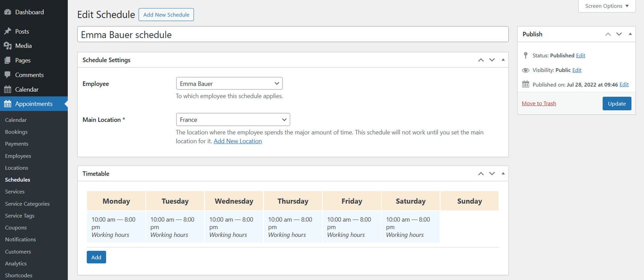Collapse the Schedule Settings panel
The width and height of the screenshot is (644, 280).
(x=503, y=60)
